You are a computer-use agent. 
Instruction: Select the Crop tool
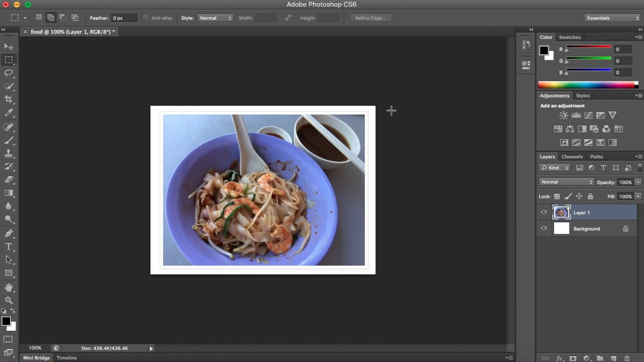pyautogui.click(x=9, y=100)
